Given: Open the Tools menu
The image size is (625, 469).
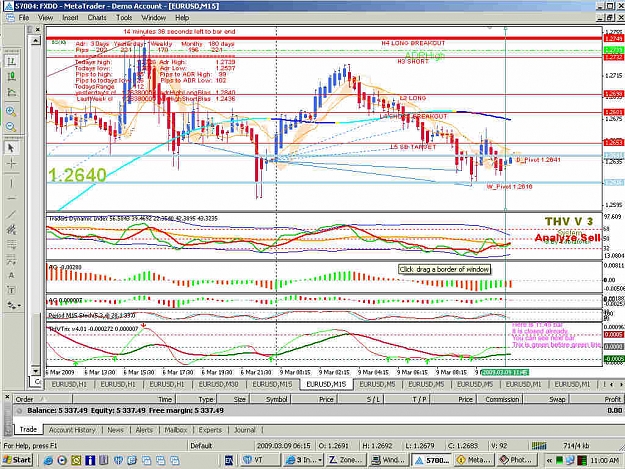Looking at the screenshot, I should (124, 18).
